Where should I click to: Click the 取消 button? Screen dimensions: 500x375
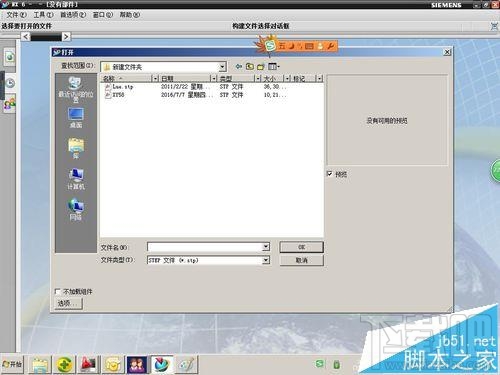point(301,260)
